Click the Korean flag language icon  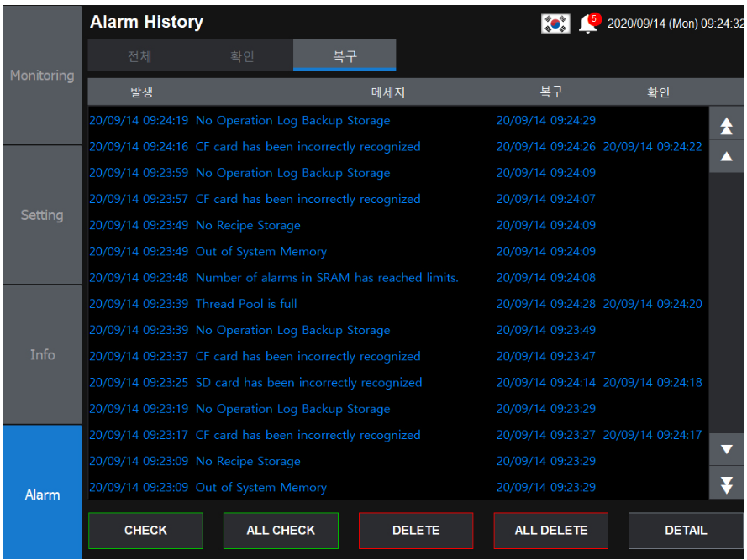[x=555, y=24]
